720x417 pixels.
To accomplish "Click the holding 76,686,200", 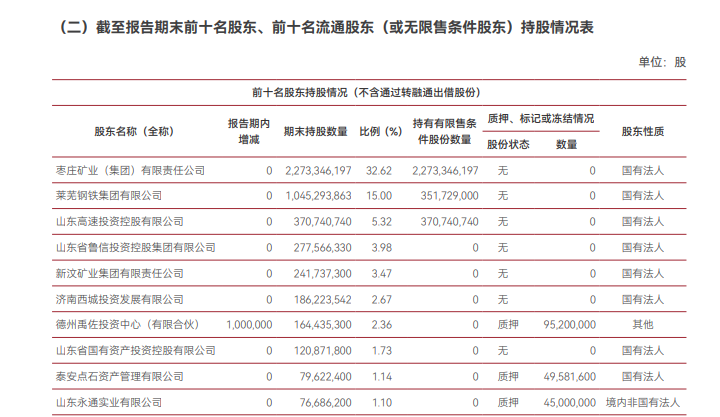I will (x=326, y=403).
